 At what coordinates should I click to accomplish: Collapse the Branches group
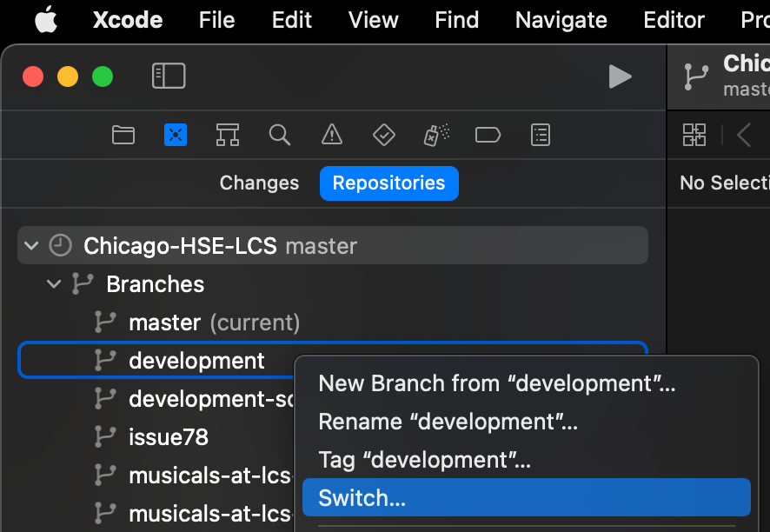(x=55, y=284)
